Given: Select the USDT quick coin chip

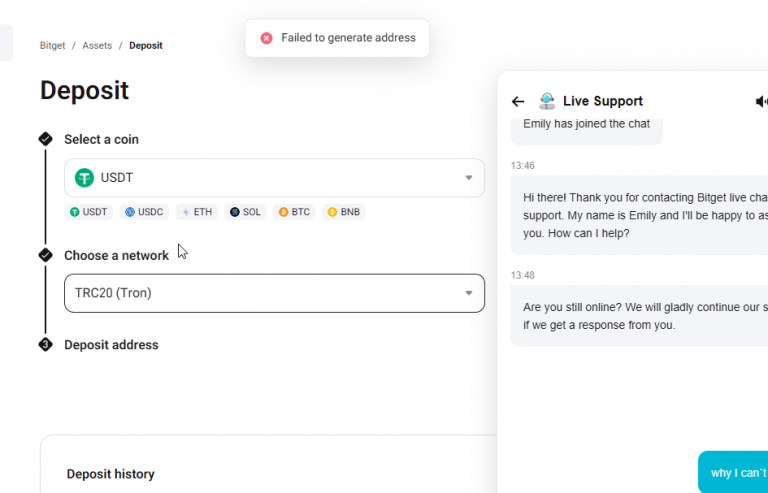Looking at the screenshot, I should click(x=89, y=212).
